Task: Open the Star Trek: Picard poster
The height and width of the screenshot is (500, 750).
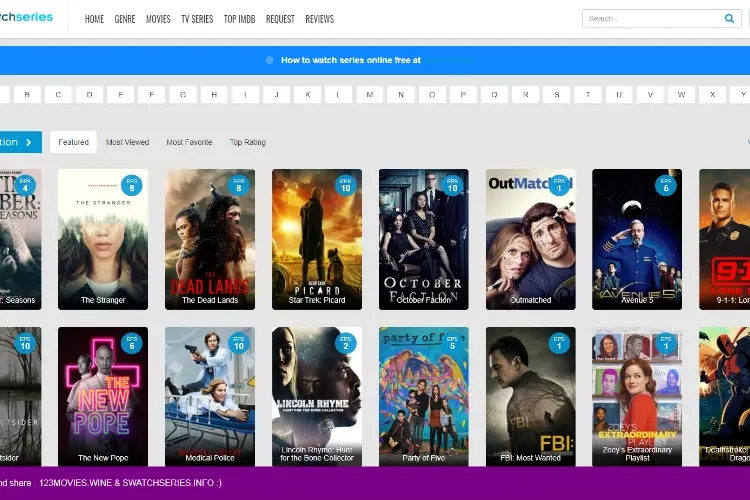Action: pyautogui.click(x=317, y=239)
